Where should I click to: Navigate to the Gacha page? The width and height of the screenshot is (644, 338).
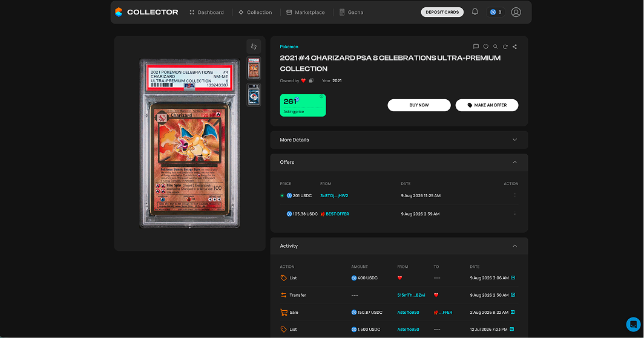coord(351,12)
